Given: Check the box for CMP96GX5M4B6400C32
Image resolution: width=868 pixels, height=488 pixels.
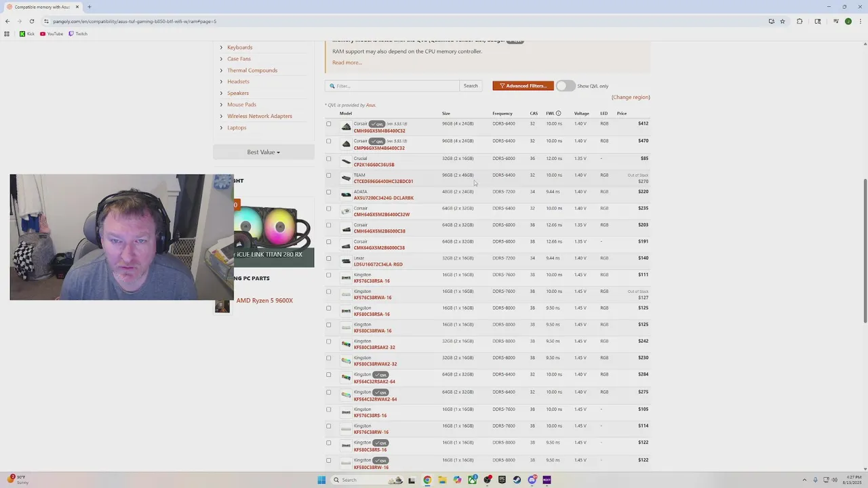Looking at the screenshot, I should (329, 141).
